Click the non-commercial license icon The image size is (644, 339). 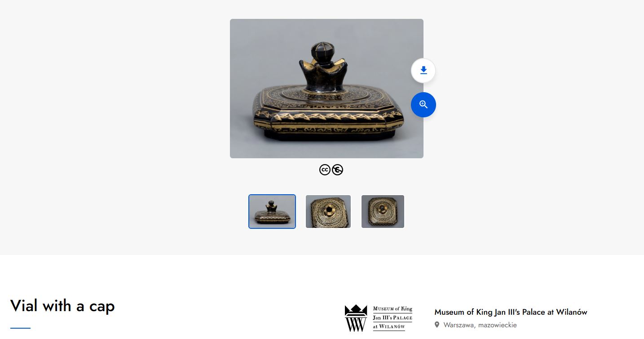pyautogui.click(x=337, y=170)
